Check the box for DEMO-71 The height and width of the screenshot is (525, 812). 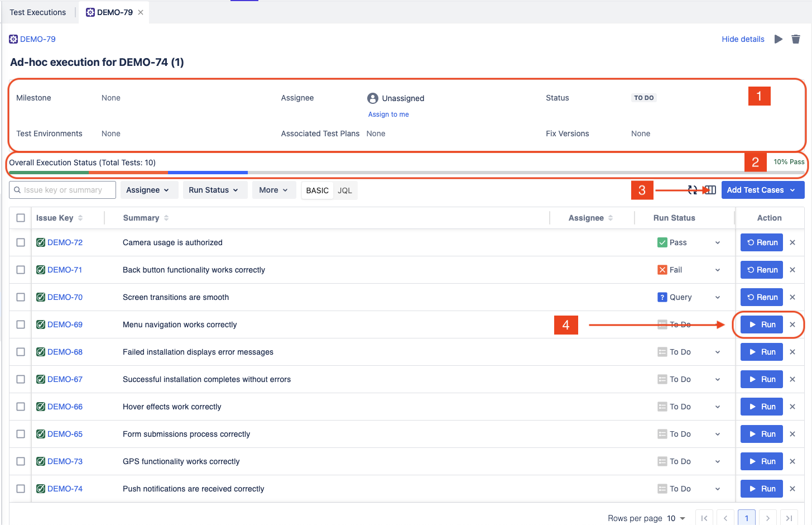pyautogui.click(x=21, y=270)
